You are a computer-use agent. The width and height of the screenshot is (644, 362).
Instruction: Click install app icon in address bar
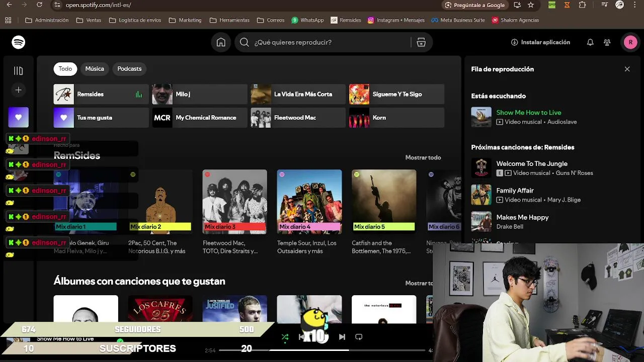[517, 5]
